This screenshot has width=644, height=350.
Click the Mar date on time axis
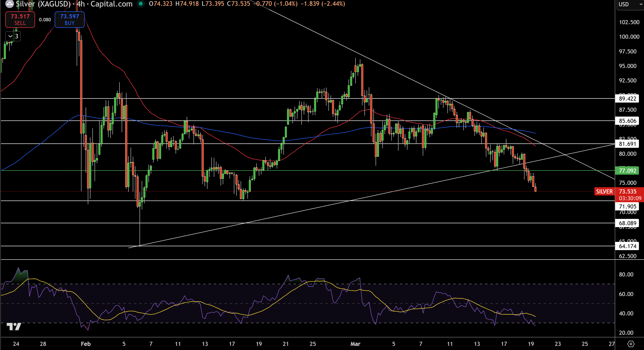(355, 344)
